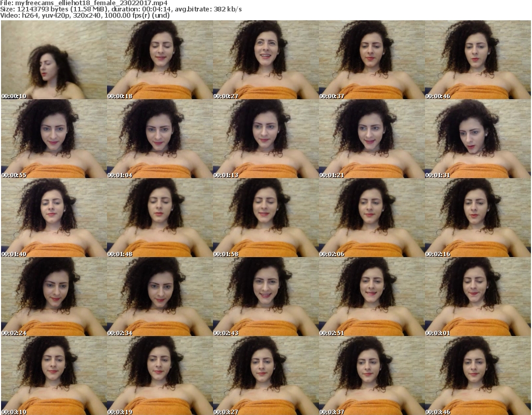Screen dimensions: 532x415
Task: Choose the frame stamped 00:02:34
Action: (160, 297)
